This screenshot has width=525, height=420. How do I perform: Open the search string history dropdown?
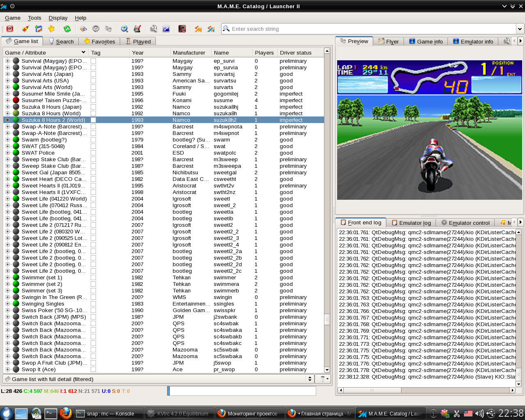[520, 29]
